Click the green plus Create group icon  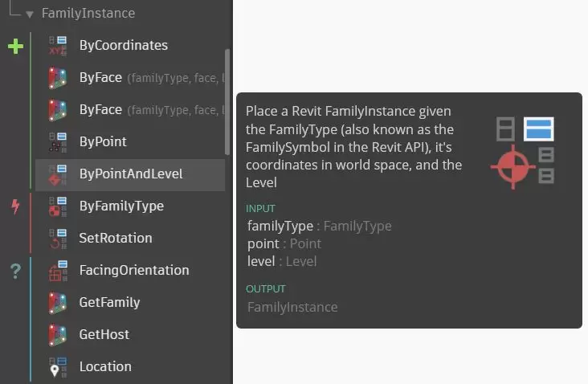point(15,46)
